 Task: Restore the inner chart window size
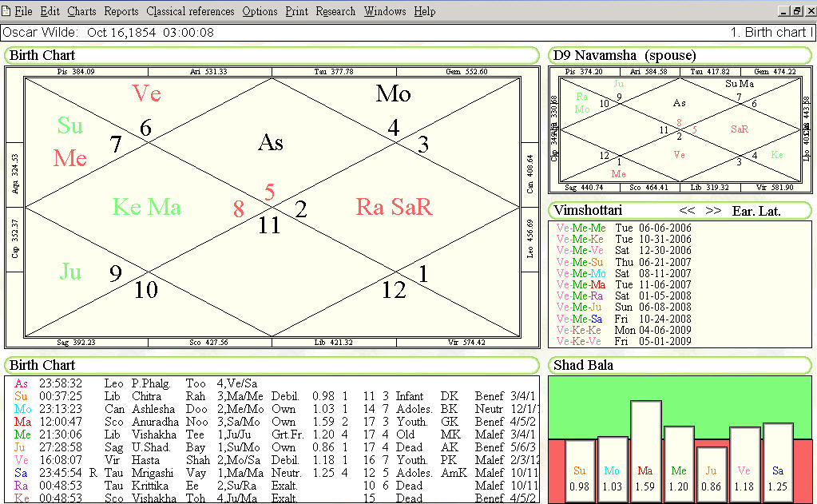(796, 11)
